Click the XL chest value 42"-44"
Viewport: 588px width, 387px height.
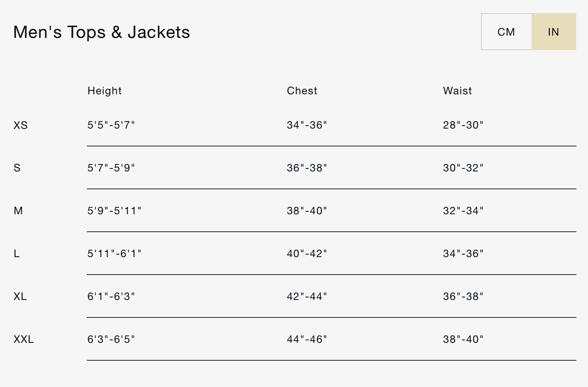(x=307, y=296)
